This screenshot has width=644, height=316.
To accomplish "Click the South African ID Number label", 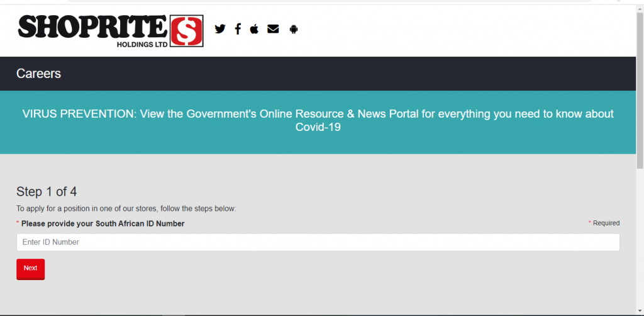I will [x=103, y=223].
